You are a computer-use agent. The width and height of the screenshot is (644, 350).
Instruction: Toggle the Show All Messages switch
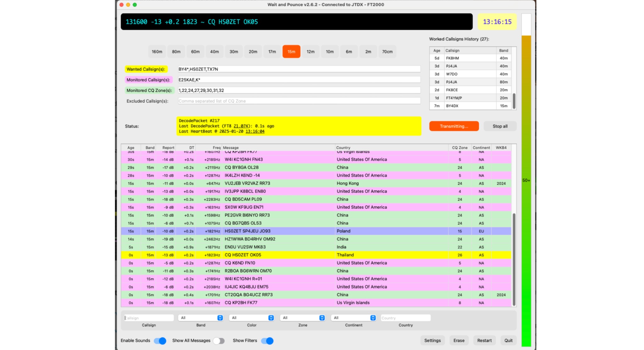point(219,341)
